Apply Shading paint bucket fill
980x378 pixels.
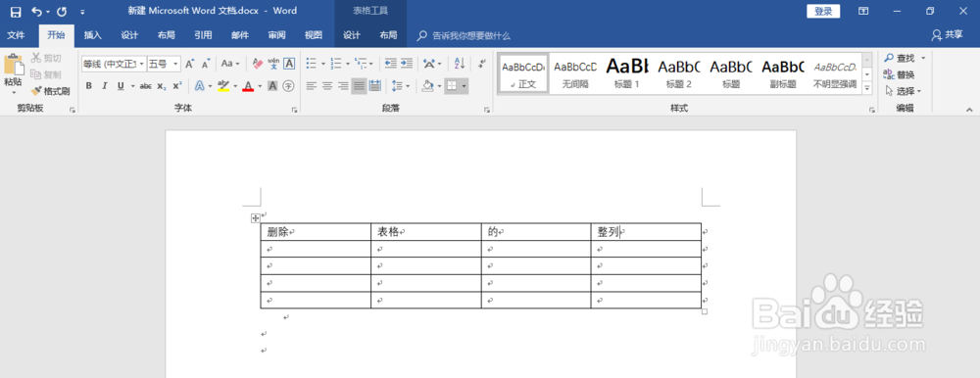(x=428, y=85)
